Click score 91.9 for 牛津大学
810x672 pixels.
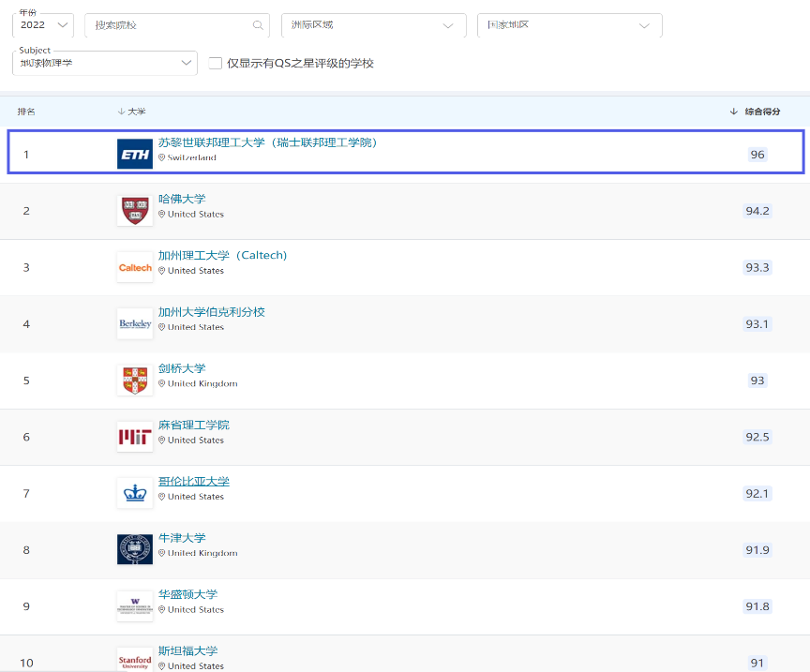point(757,550)
